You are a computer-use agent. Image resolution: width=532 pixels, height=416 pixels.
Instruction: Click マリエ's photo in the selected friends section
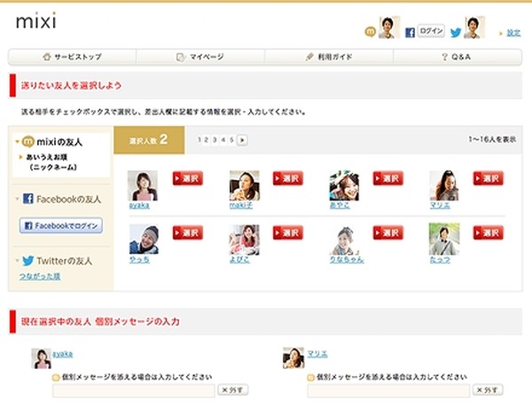(293, 357)
